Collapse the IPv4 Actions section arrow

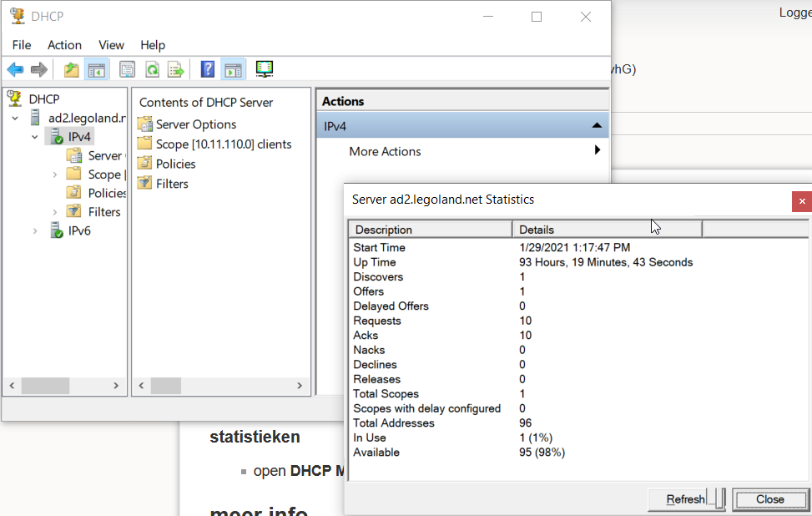(596, 126)
